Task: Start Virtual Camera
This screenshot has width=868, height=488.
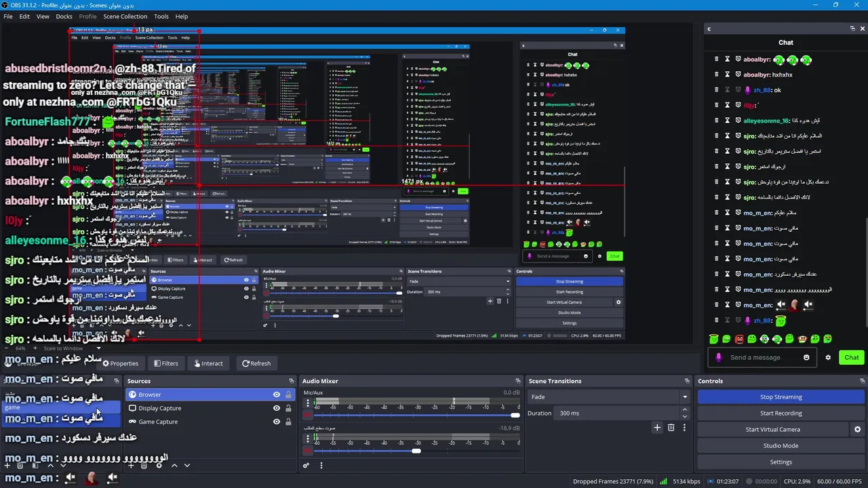Action: click(772, 430)
